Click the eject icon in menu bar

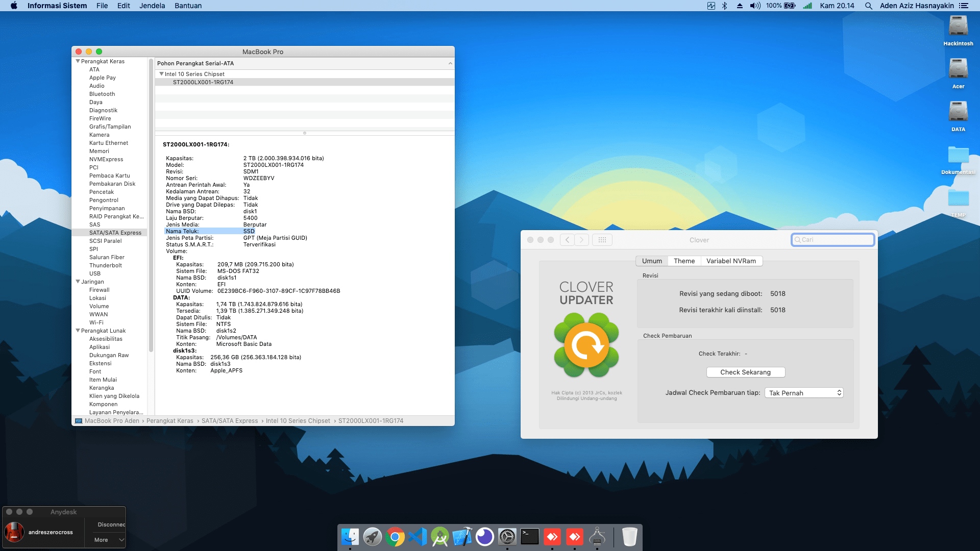coord(740,6)
